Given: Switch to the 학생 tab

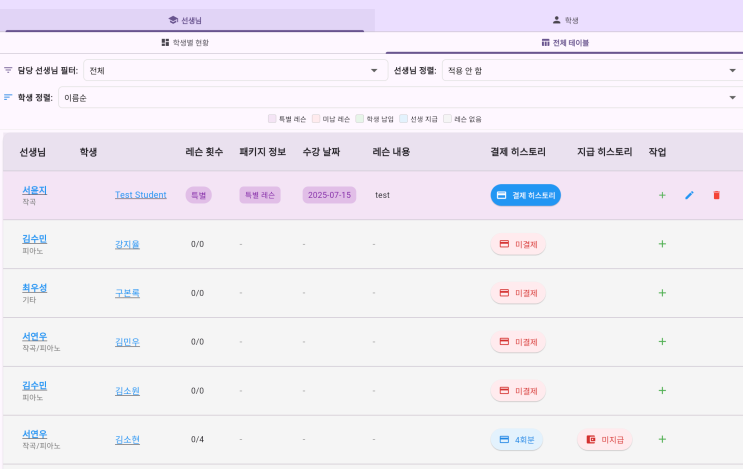Looking at the screenshot, I should pyautogui.click(x=565, y=20).
